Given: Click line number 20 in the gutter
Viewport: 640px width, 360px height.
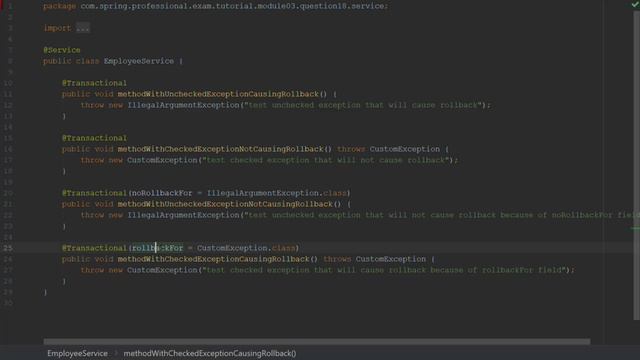Looking at the screenshot, I should 8,193.
